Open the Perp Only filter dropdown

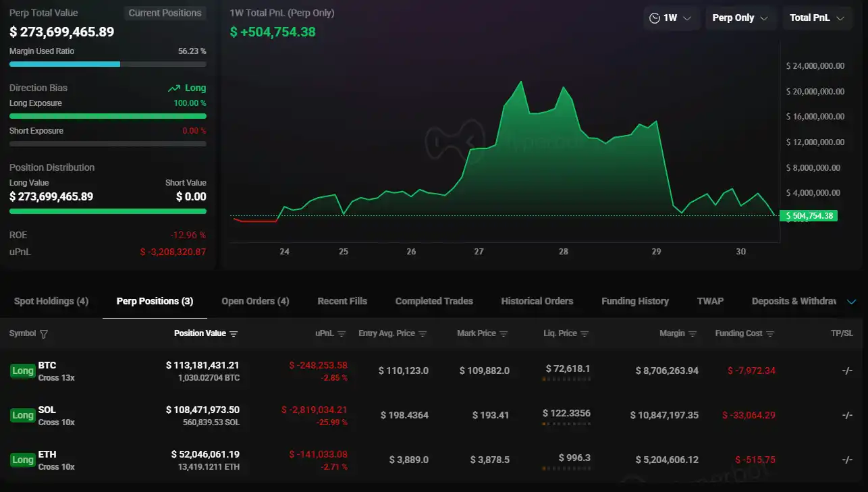(740, 18)
